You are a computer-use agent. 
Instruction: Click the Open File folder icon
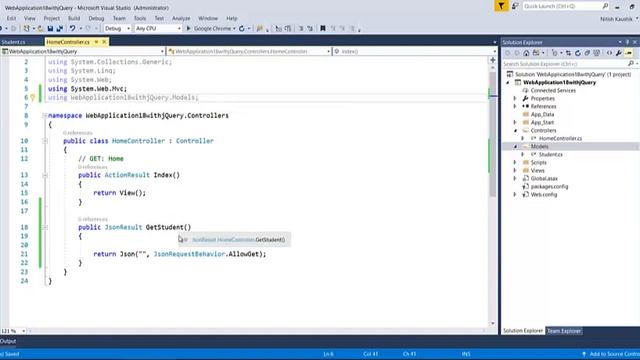pyautogui.click(x=40, y=29)
